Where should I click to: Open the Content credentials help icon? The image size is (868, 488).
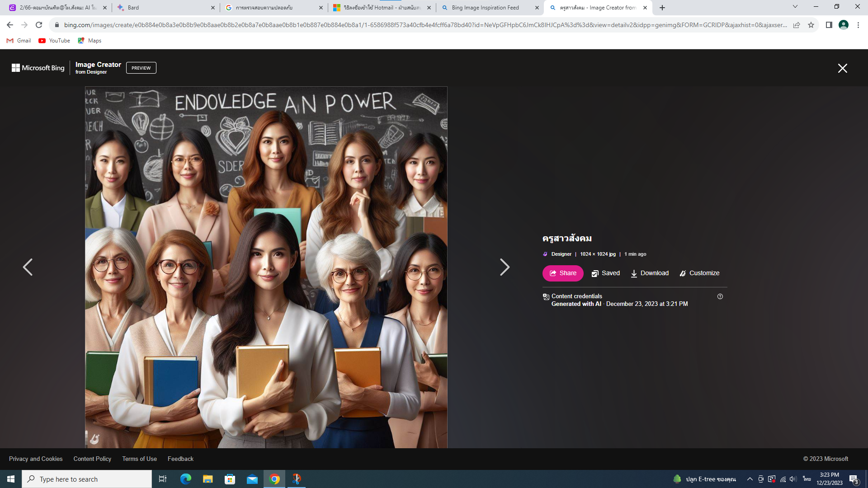tap(720, 296)
